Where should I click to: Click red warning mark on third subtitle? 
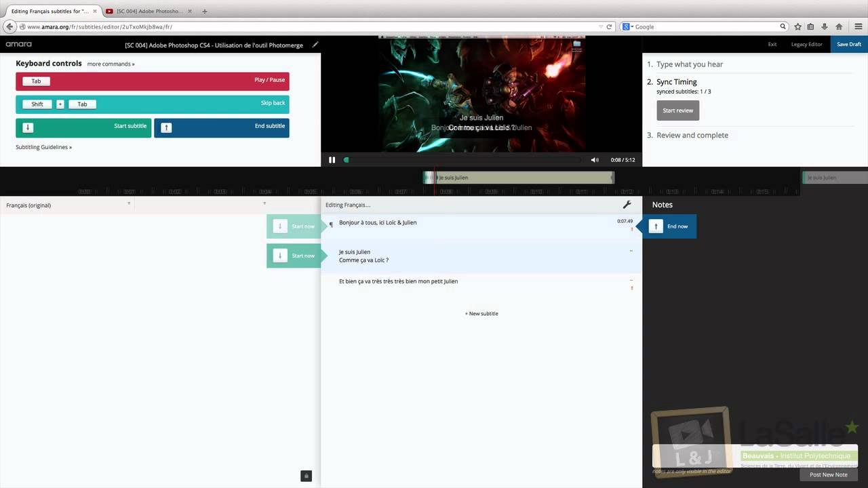tap(632, 288)
